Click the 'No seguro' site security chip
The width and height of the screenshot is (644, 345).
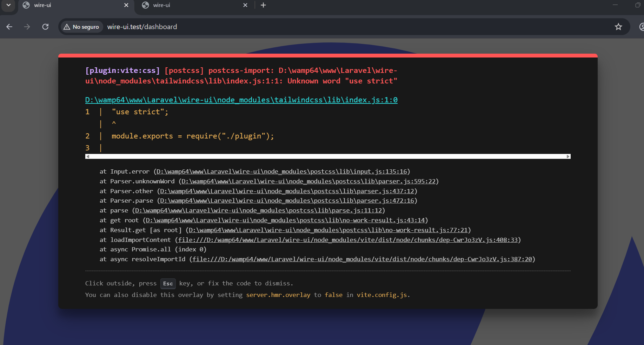(81, 27)
